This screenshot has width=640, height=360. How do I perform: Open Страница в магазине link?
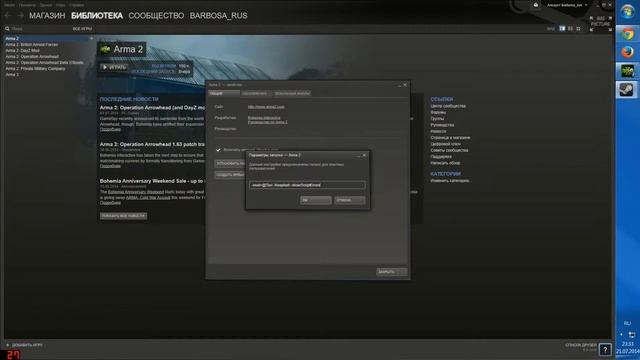450,138
